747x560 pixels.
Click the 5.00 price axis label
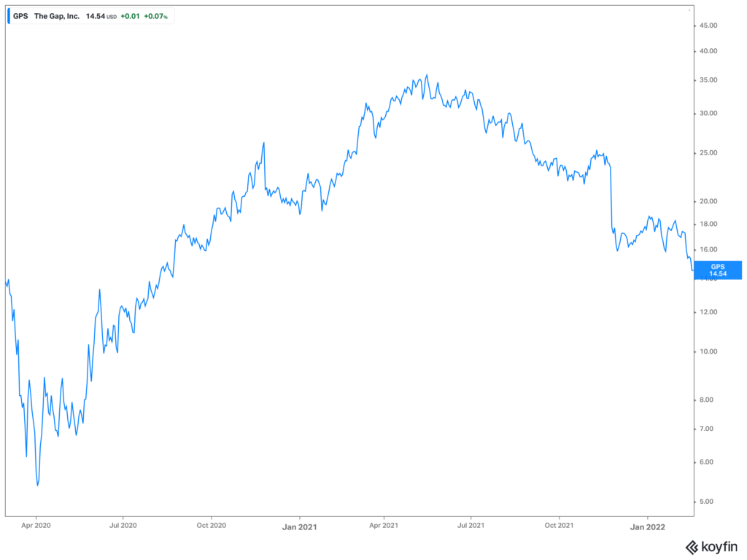point(706,502)
